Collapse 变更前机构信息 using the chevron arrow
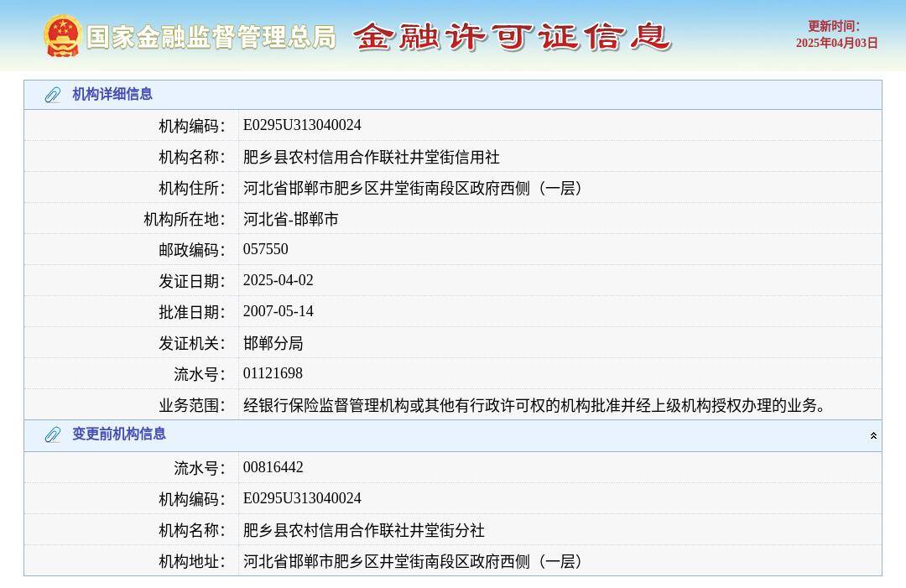 point(873,435)
